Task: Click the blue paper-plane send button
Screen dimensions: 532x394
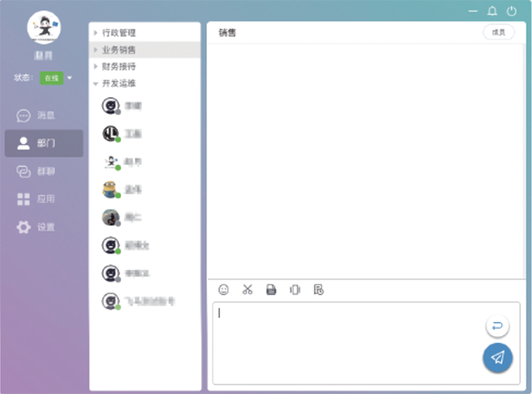Action: 497,357
